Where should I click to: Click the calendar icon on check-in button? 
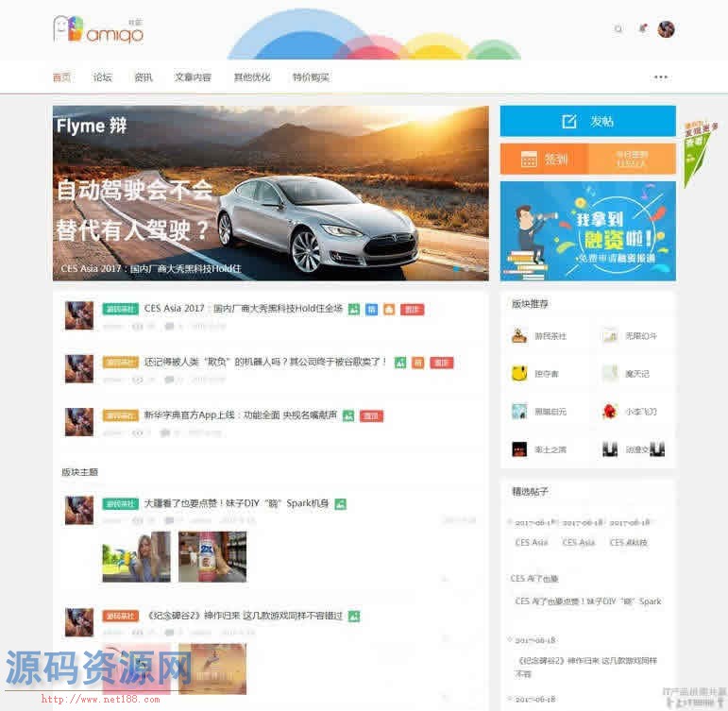click(x=529, y=159)
